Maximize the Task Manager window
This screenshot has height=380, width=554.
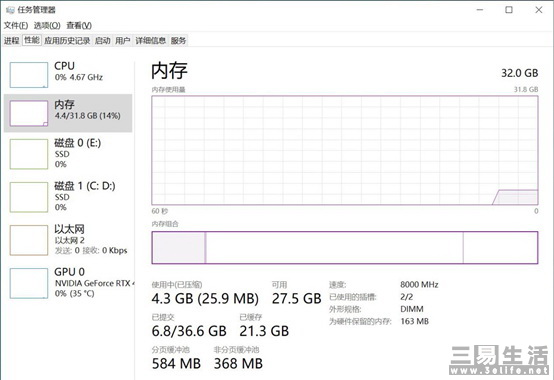pos(509,10)
